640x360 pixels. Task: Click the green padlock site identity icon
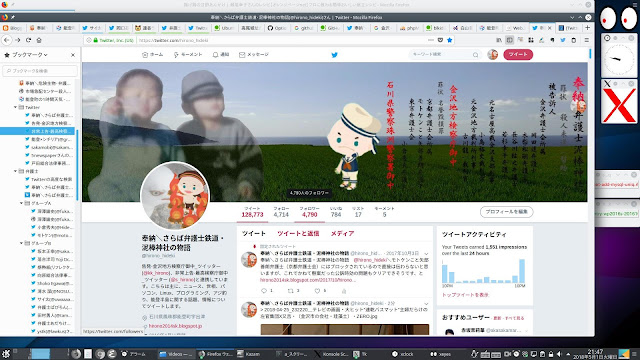(x=96, y=40)
